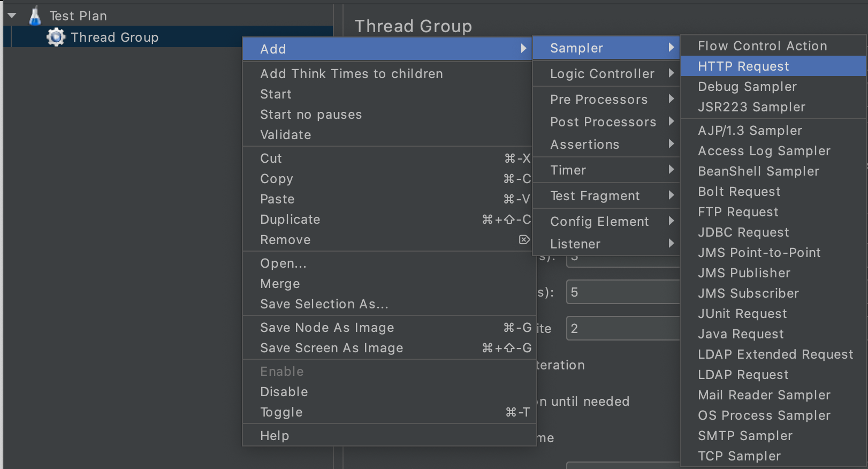Expand the Sampler submenu
868x469 pixels.
coord(606,48)
